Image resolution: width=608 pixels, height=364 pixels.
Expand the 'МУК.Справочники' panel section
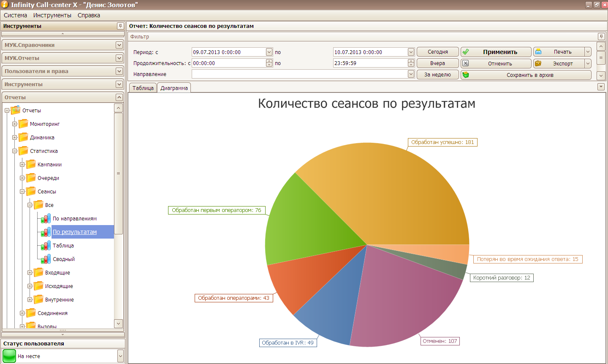[x=119, y=45]
